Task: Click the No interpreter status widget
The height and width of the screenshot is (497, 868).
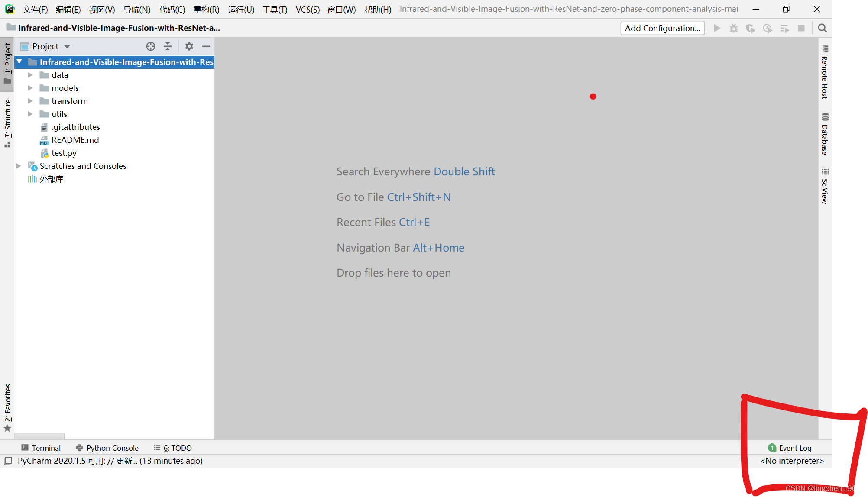Action: point(792,461)
